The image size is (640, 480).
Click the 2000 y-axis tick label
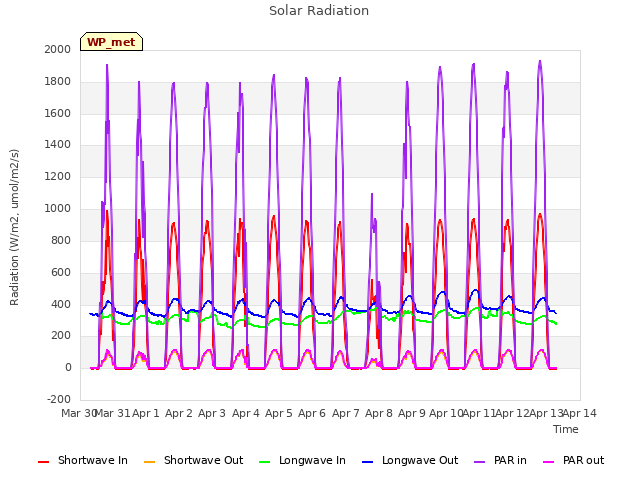click(58, 49)
